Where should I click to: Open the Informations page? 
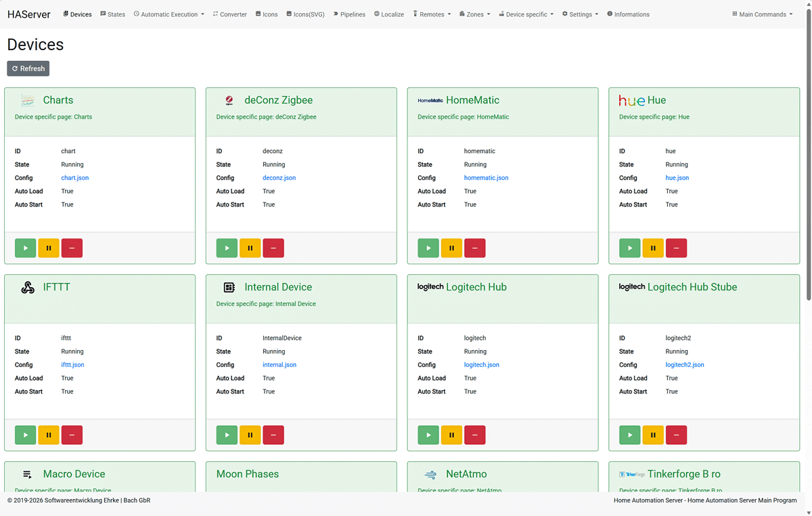(628, 14)
